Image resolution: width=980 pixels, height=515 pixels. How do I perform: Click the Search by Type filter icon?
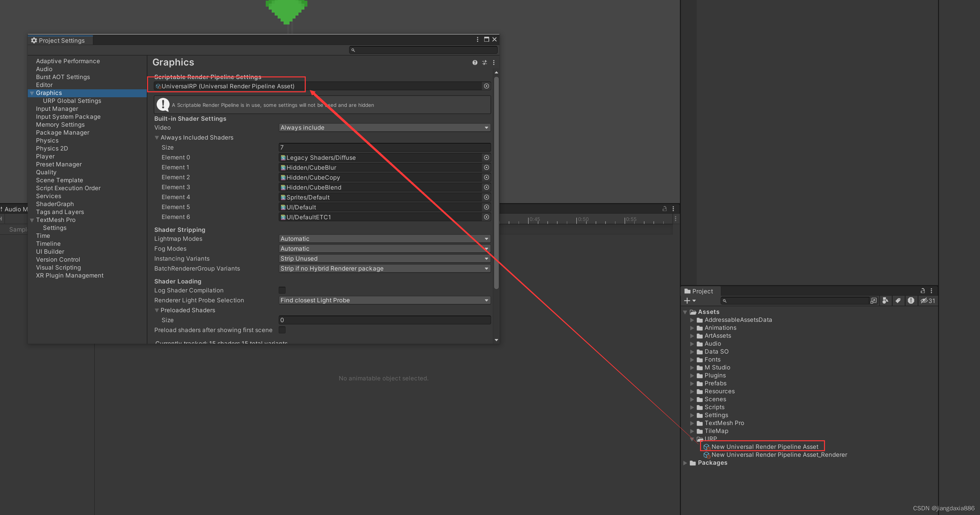click(x=885, y=300)
